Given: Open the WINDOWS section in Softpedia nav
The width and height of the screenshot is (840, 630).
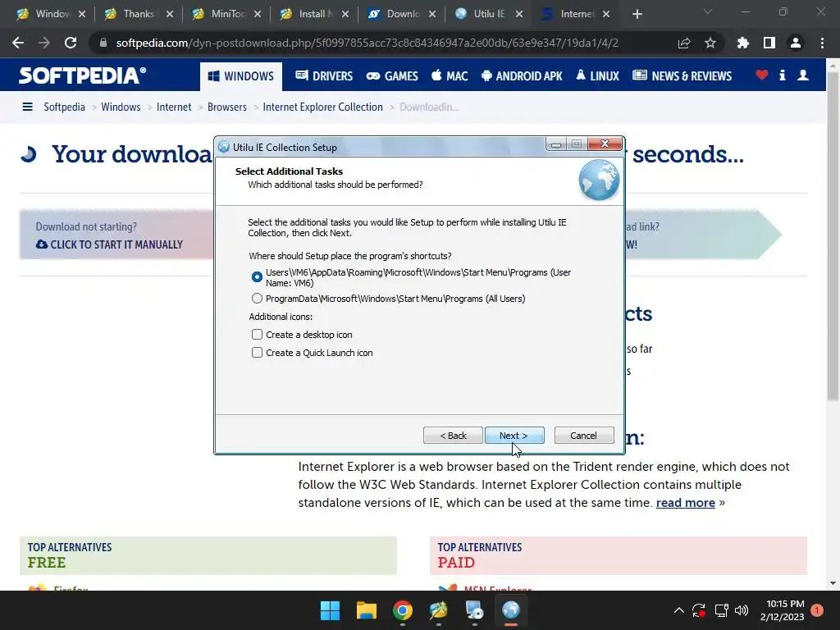Looking at the screenshot, I should tap(241, 76).
